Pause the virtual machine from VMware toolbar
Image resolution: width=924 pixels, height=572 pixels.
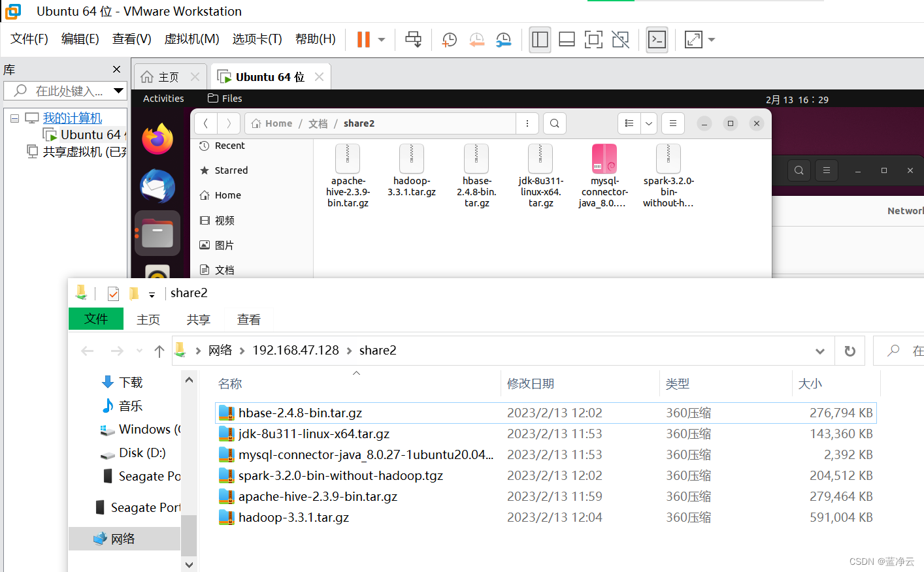click(363, 40)
